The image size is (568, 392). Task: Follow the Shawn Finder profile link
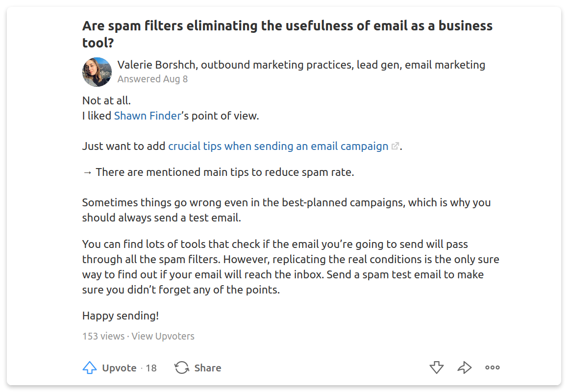pos(148,116)
